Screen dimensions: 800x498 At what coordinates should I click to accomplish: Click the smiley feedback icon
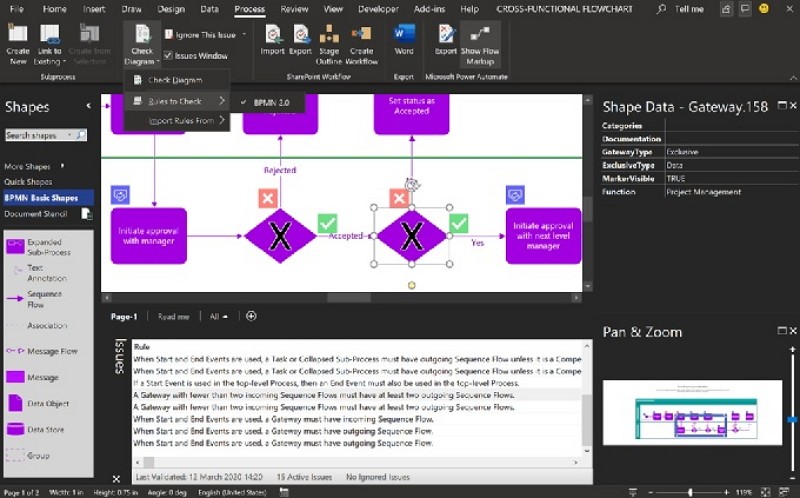[764, 9]
